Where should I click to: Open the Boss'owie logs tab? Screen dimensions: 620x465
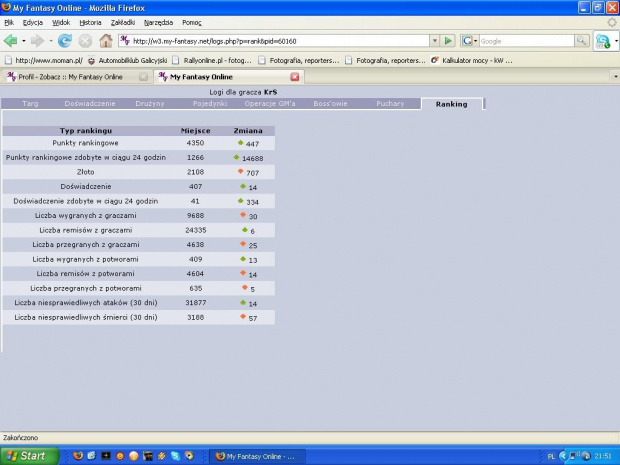(x=330, y=104)
